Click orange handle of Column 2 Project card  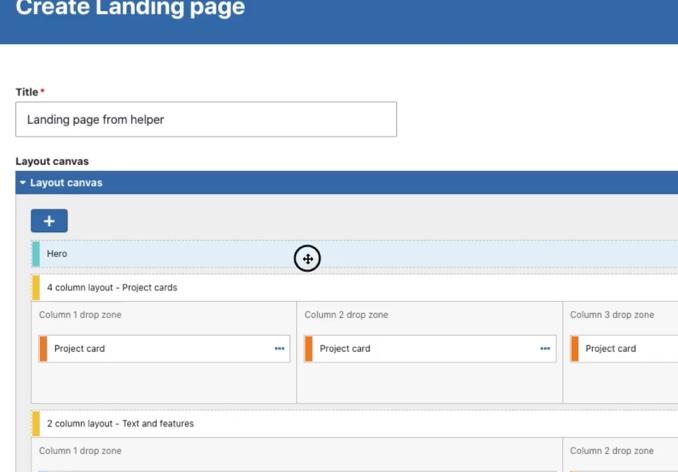(309, 349)
